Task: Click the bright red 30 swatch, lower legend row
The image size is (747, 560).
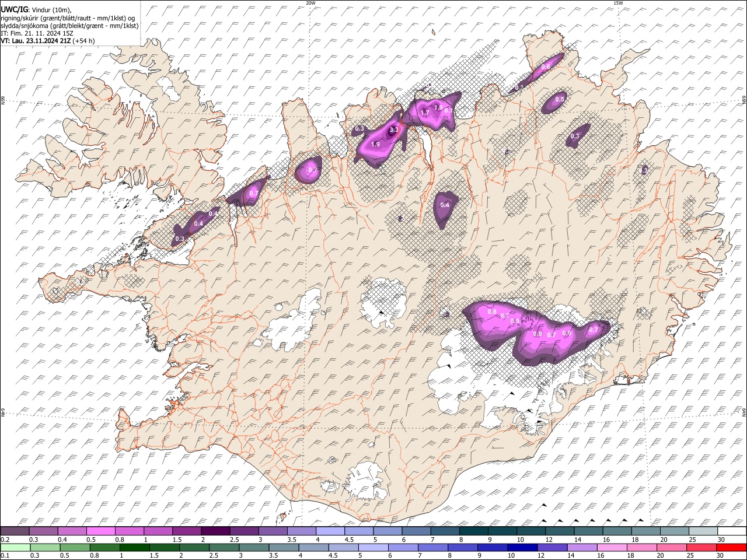Action: pos(731,547)
